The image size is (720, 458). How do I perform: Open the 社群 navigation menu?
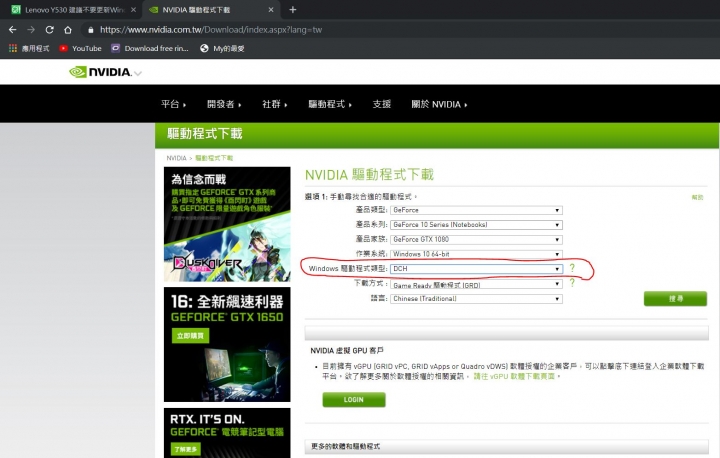pyautogui.click(x=275, y=104)
